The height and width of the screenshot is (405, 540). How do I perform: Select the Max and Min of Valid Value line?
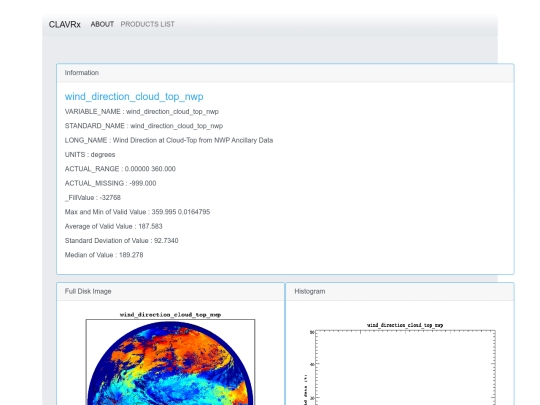[137, 212]
